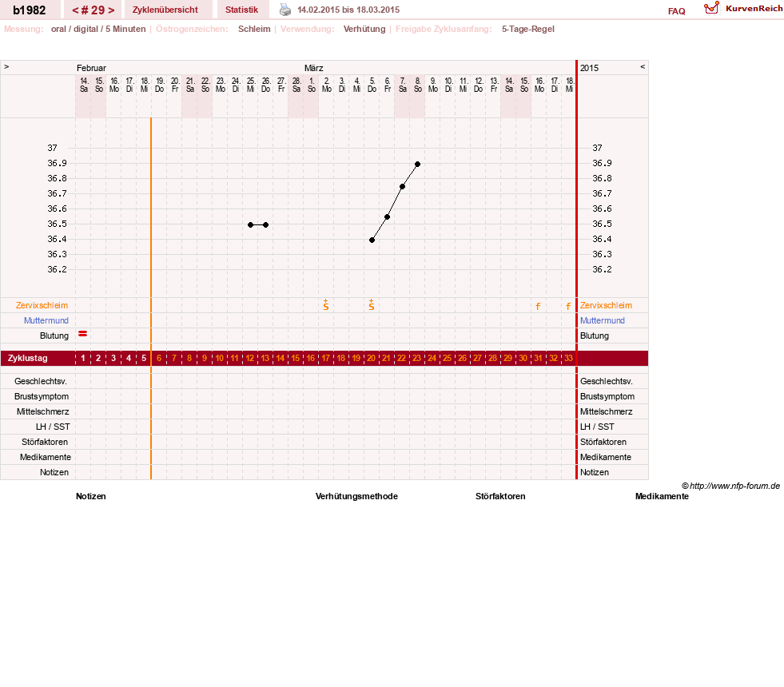The width and height of the screenshot is (784, 687).
Task: Click the date range 14.02.2015 bis 18.03.2015
Action: point(348,10)
